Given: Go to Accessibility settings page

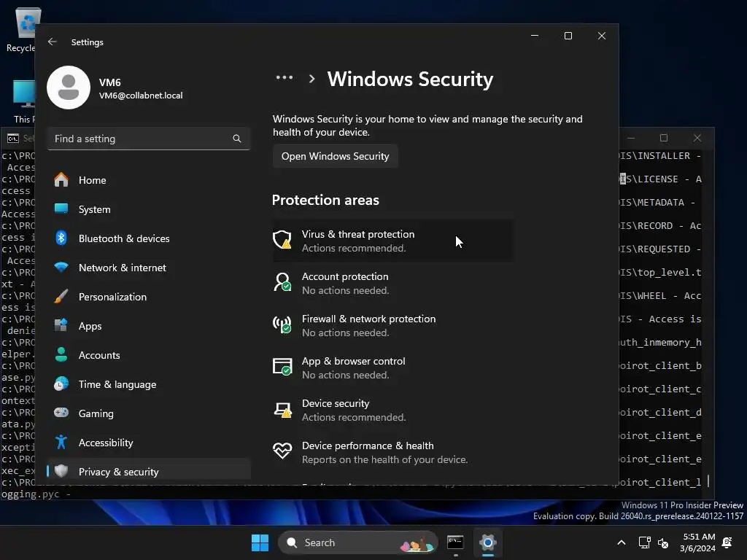Looking at the screenshot, I should tap(149, 443).
